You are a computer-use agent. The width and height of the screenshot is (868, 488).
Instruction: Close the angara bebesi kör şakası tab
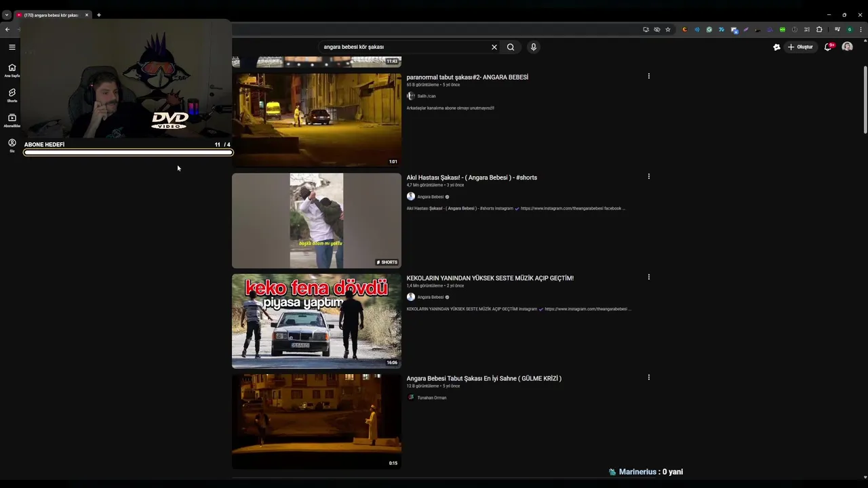coord(87,15)
